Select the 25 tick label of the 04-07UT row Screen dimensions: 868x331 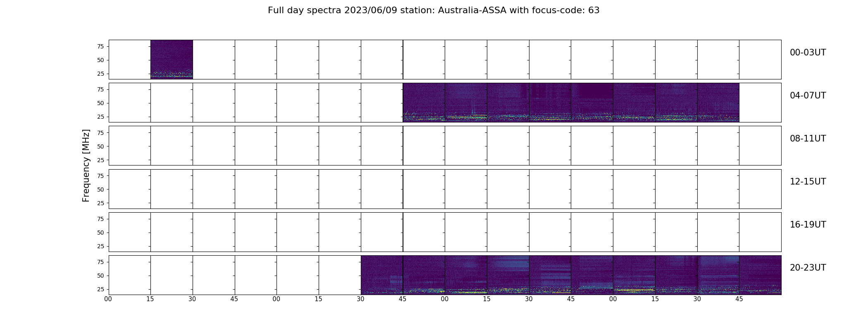[100, 117]
